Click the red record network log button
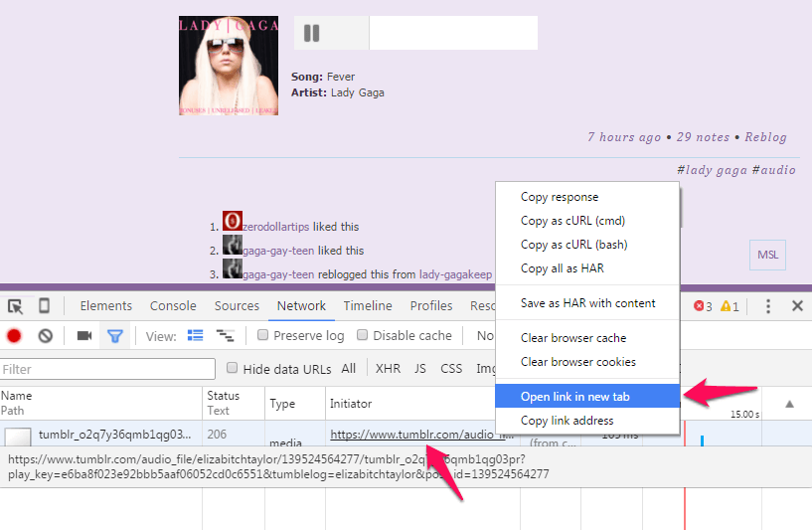 [14, 336]
